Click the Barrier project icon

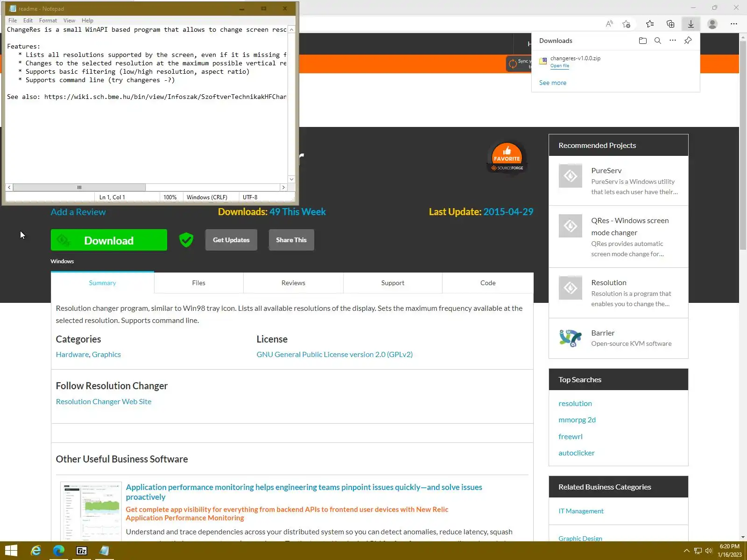[x=571, y=338]
